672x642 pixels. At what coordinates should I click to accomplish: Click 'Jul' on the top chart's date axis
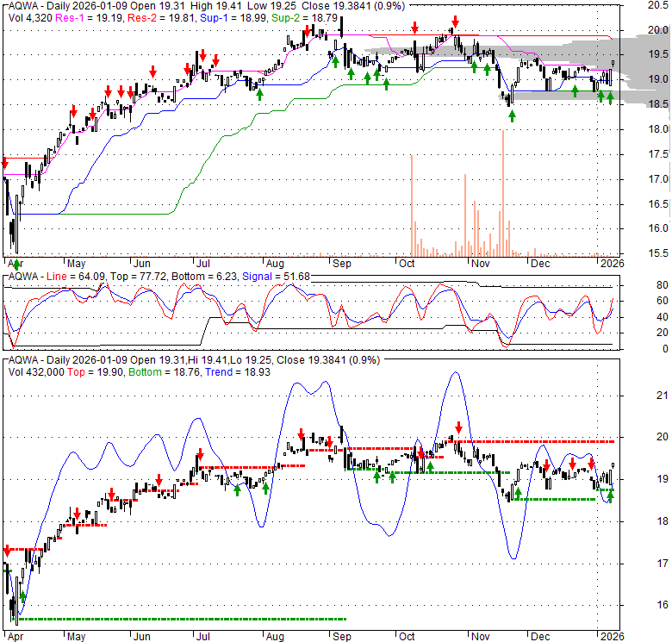[202, 263]
